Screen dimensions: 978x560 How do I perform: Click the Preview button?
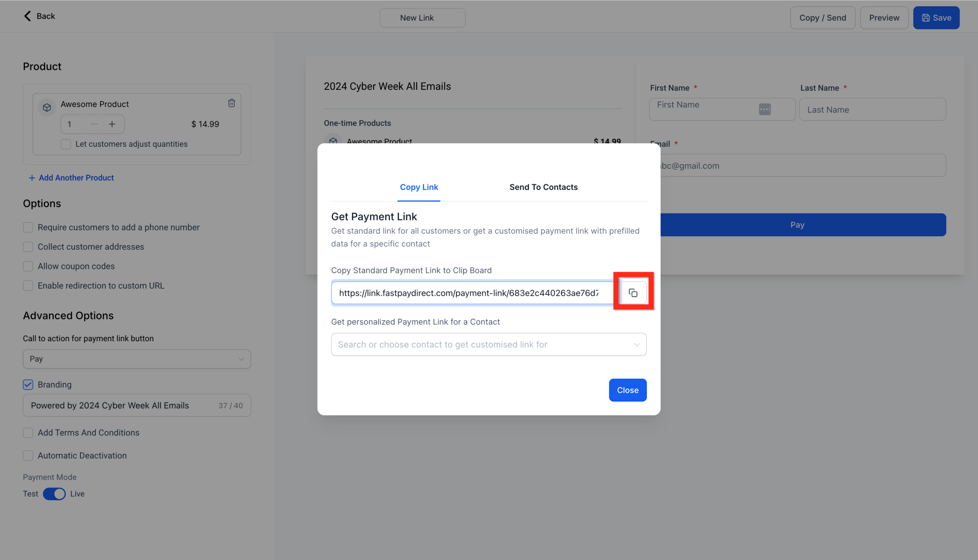(884, 17)
